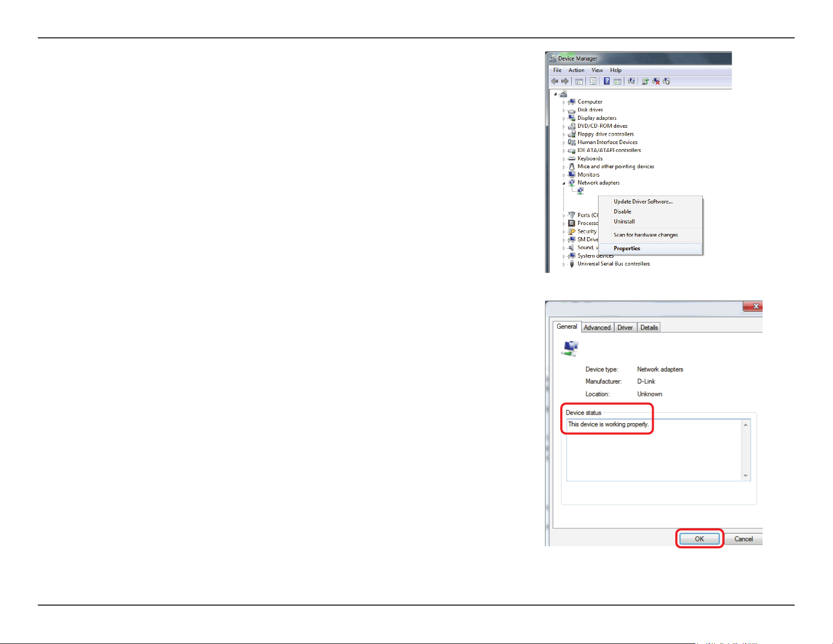833x644 pixels.
Task: Click the Uninstall device icon with red X
Action: pyautogui.click(x=656, y=81)
